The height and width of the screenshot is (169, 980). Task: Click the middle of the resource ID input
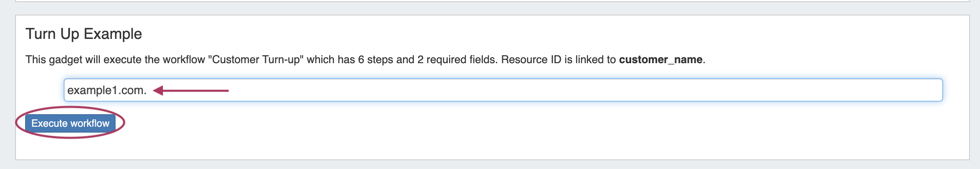(x=503, y=90)
